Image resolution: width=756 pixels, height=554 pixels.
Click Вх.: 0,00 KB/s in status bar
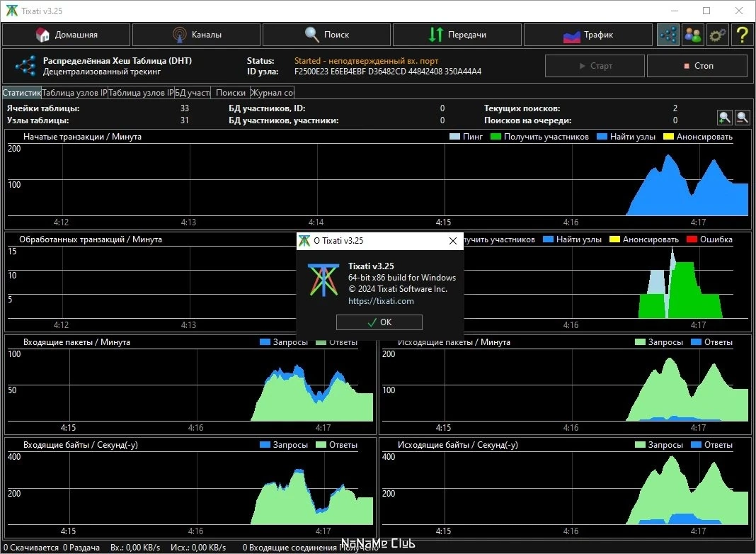coord(135,548)
